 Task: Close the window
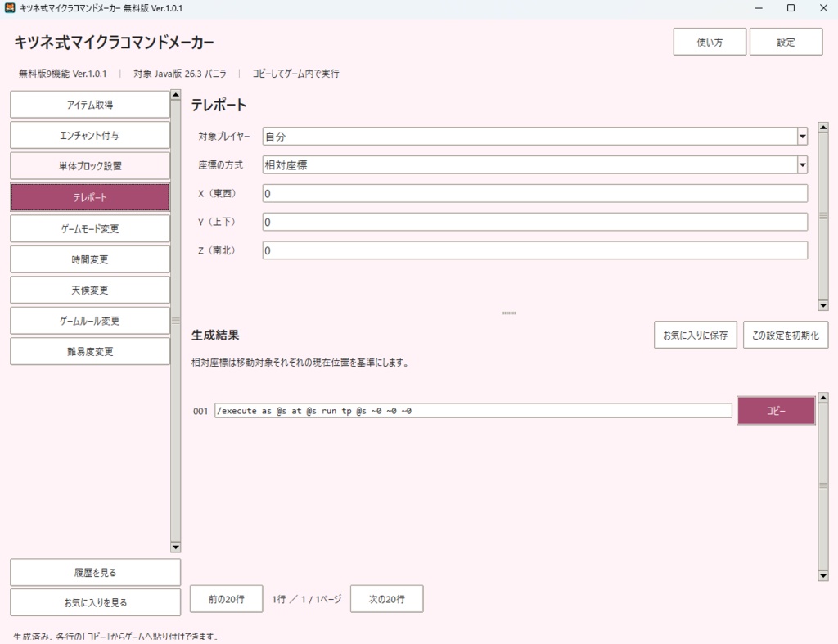(x=823, y=8)
